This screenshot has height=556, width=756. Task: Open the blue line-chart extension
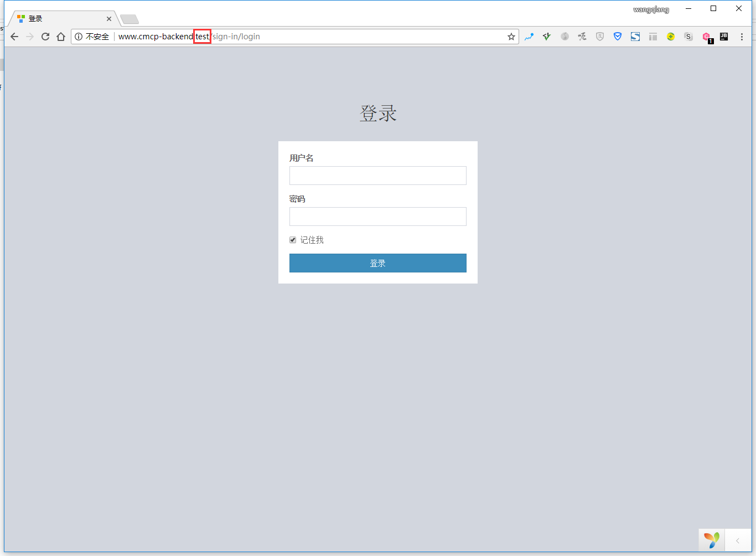[x=529, y=37]
